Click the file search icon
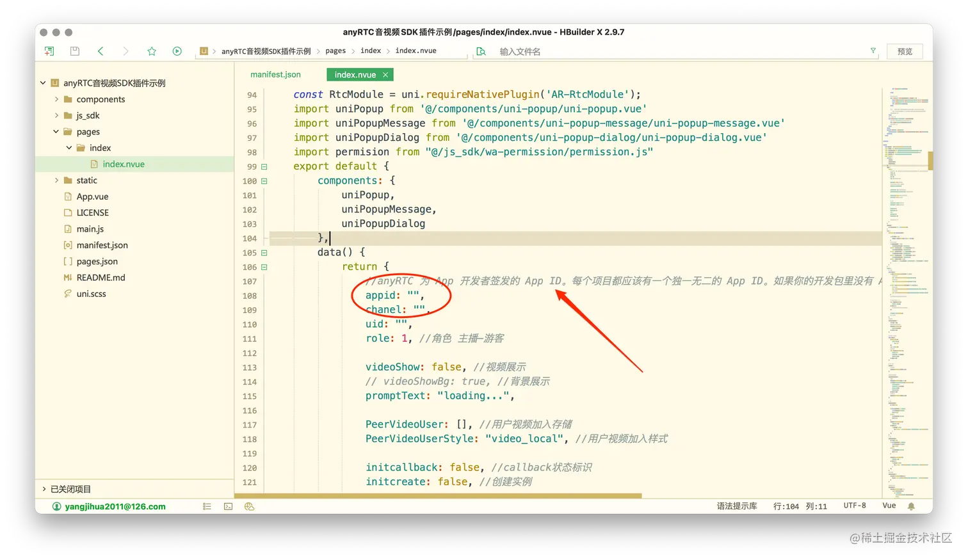968x560 pixels. click(x=481, y=51)
